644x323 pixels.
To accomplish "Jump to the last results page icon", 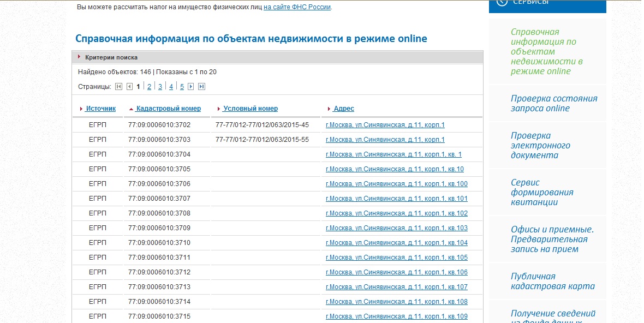I will [201, 87].
